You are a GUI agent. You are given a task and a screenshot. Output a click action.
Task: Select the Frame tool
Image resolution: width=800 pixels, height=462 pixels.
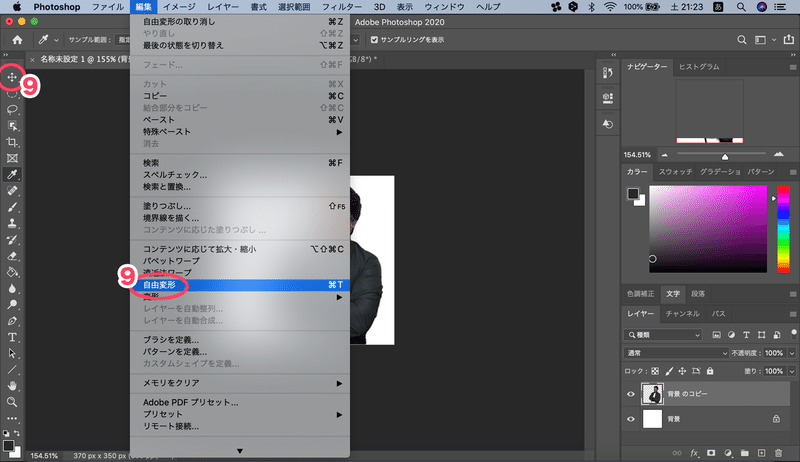12,158
